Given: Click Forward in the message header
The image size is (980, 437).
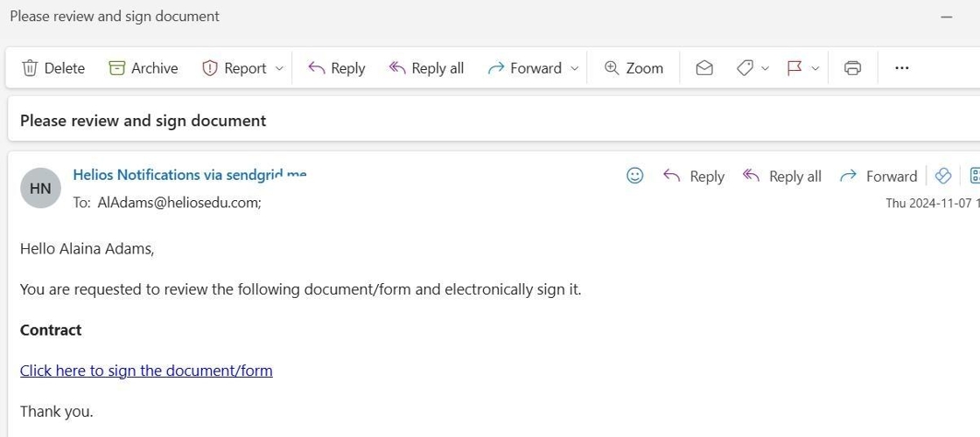Looking at the screenshot, I should (x=878, y=177).
